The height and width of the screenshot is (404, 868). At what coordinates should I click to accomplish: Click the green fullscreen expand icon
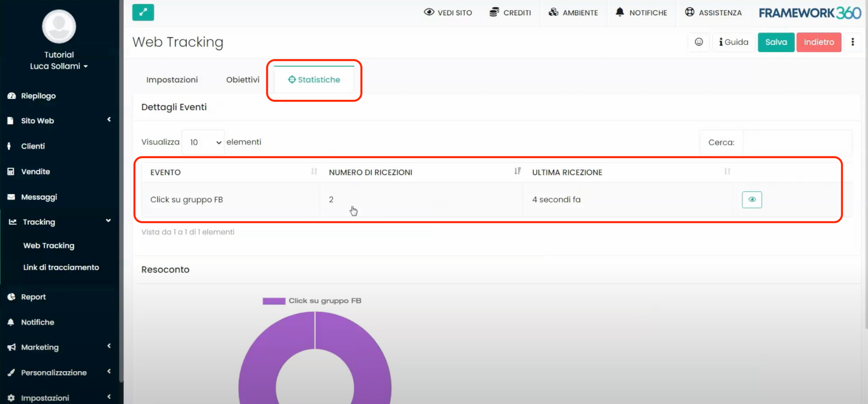tap(143, 12)
